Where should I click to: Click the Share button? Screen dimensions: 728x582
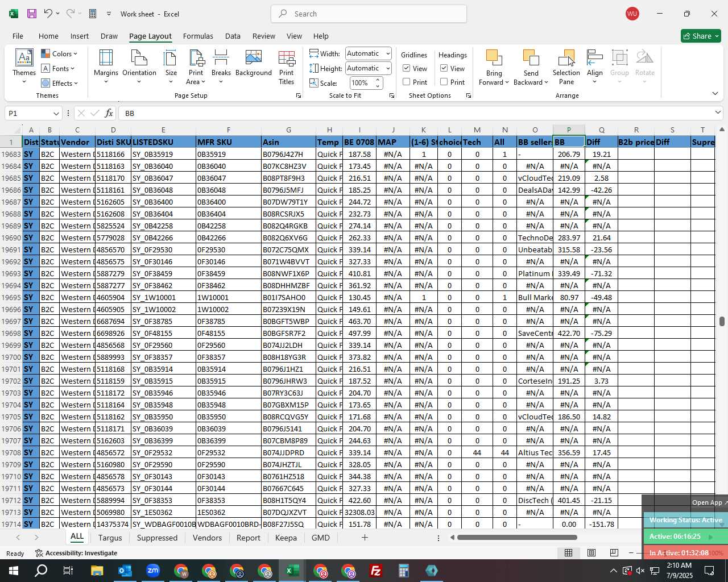701,36
